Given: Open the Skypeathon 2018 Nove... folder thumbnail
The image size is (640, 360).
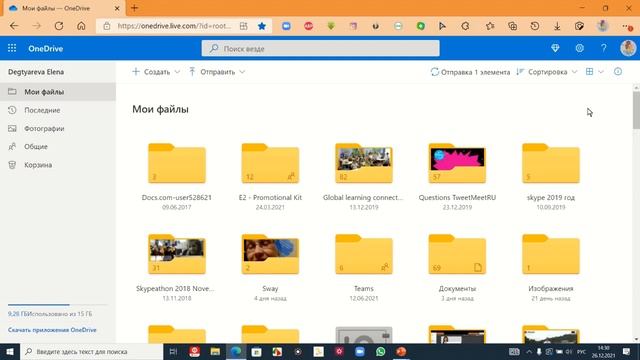Looking at the screenshot, I should 177,254.
